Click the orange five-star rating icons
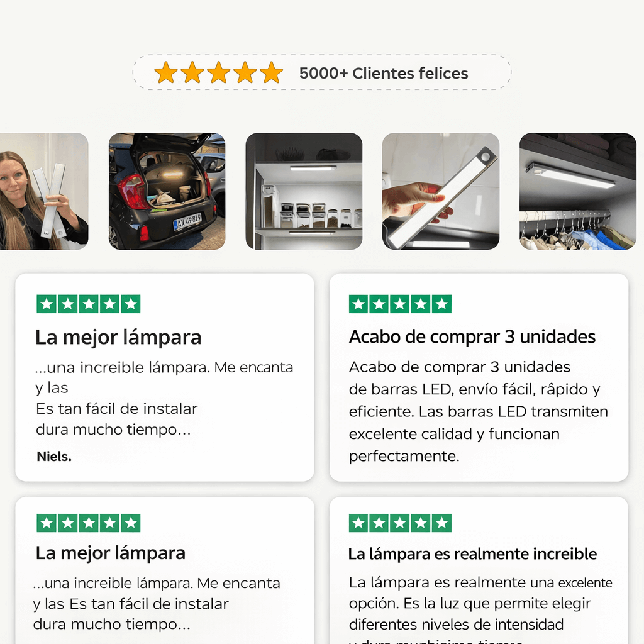This screenshot has width=644, height=644. point(218,73)
